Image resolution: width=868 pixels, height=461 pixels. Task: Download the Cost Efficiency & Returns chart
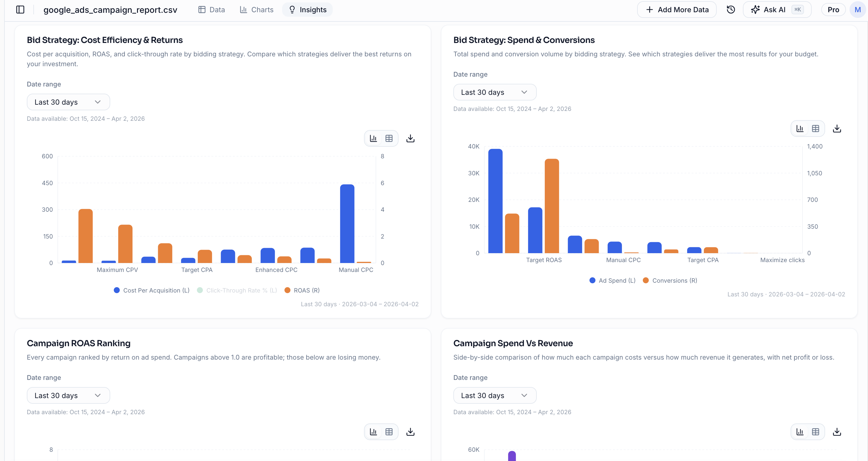(410, 138)
